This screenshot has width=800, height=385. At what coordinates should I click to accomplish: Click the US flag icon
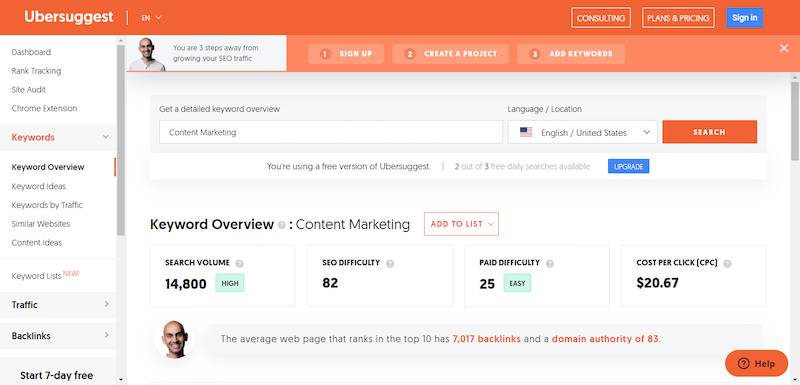(526, 132)
